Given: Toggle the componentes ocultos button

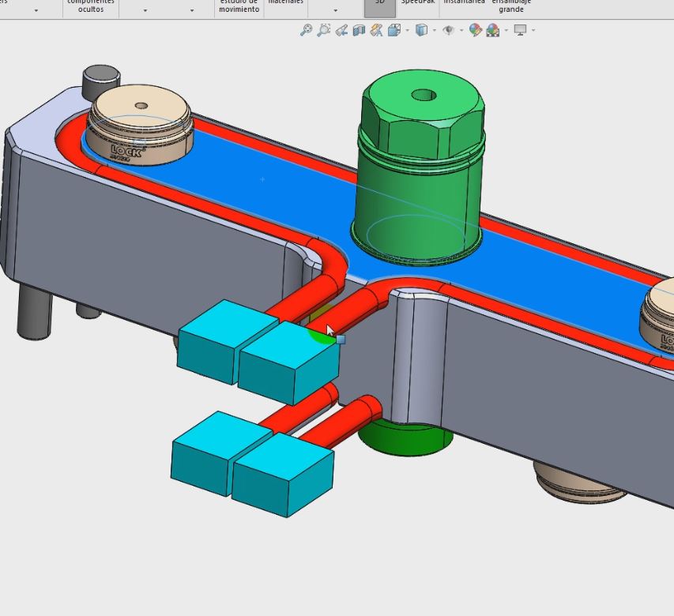Looking at the screenshot, I should [90, 6].
